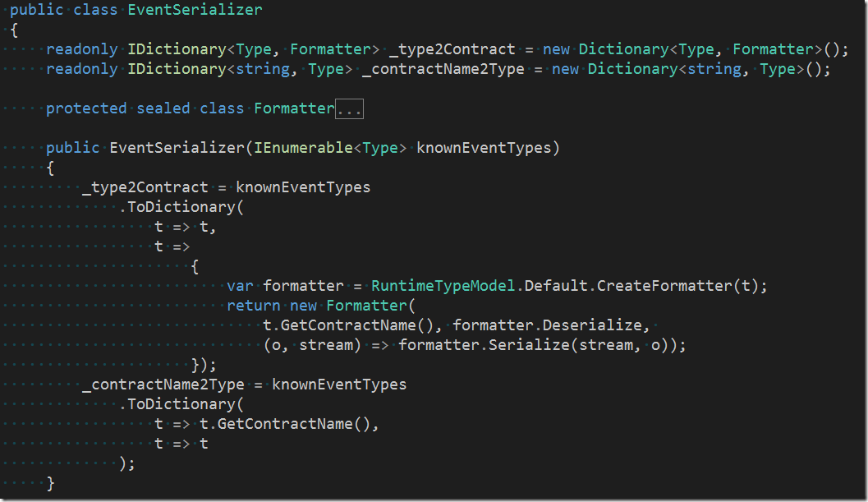Click the 'class' keyword before EventSerializer
868x502 pixels.
click(96, 10)
